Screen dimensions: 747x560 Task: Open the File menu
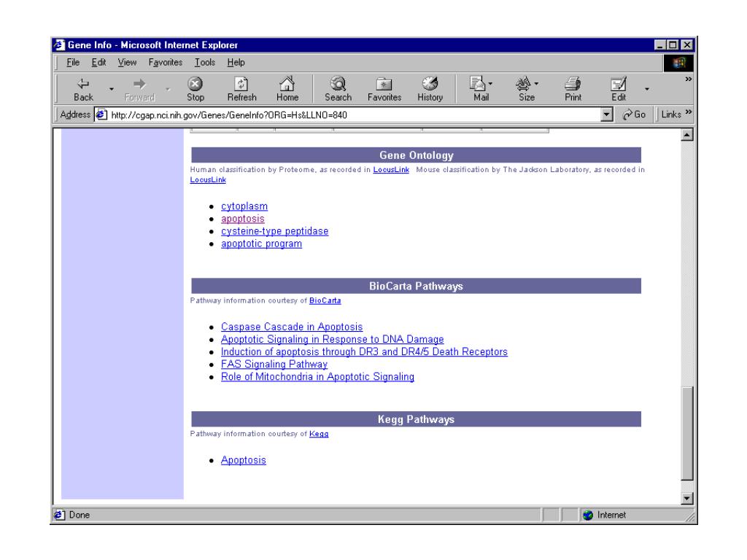tap(73, 63)
